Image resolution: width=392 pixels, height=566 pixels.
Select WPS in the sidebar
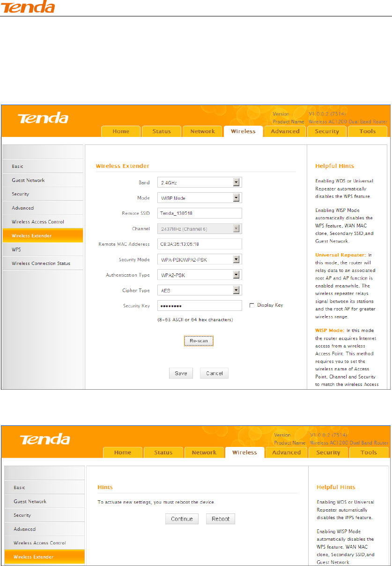pyautogui.click(x=43, y=249)
